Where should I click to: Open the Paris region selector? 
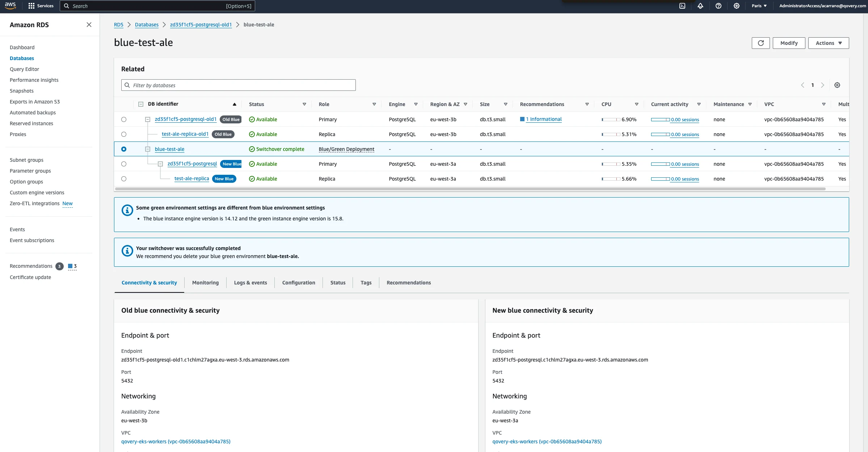pos(759,6)
